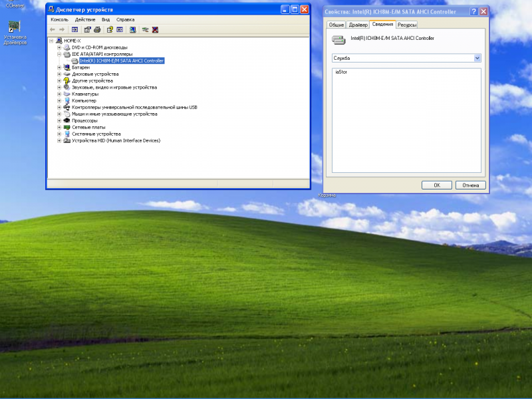Click the Сетевые платы category icon
Viewport: 532px width, 399px height.
click(x=67, y=127)
